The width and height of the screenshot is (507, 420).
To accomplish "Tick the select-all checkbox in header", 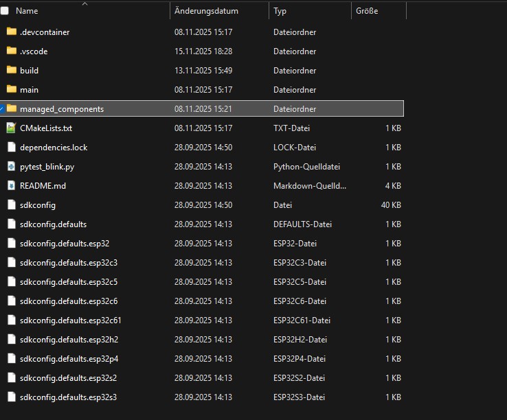I will [4, 11].
